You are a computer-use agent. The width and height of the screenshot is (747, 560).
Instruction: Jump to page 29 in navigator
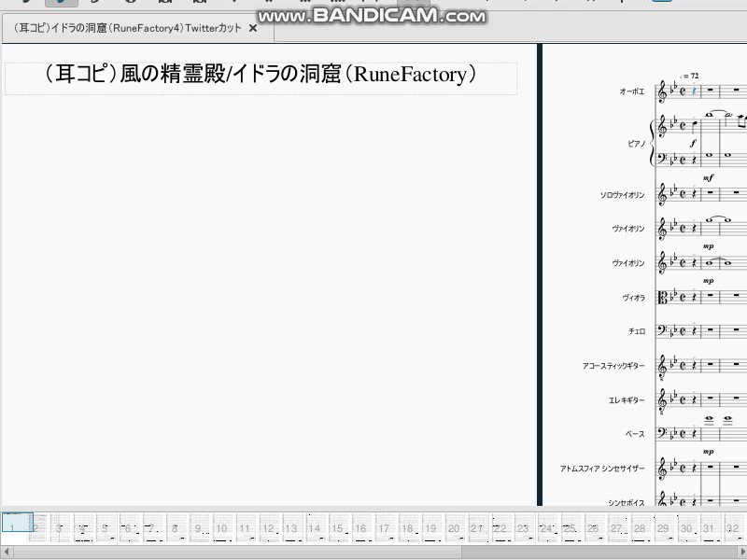pos(663,527)
